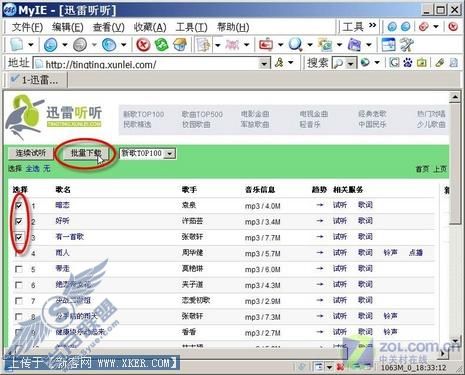This screenshot has width=465, height=375.
Task: Open the 文件(F) menu
Action: [x=27, y=27]
